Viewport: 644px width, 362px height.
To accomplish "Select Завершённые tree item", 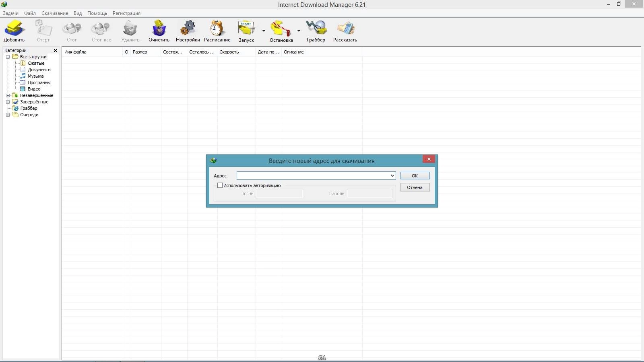I will click(x=31, y=102).
